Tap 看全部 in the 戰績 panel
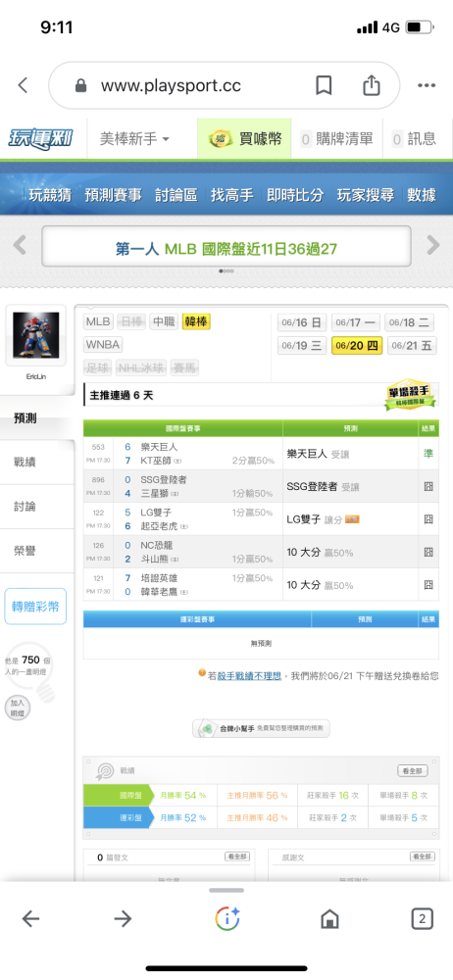 click(413, 771)
